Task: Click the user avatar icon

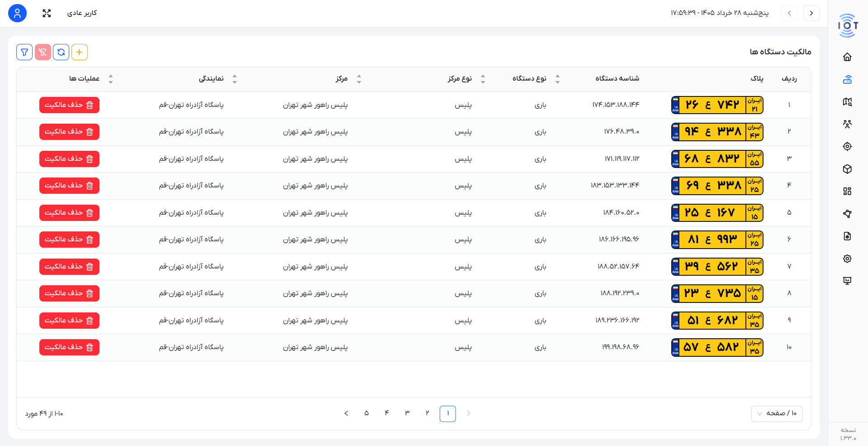Action: point(17,13)
